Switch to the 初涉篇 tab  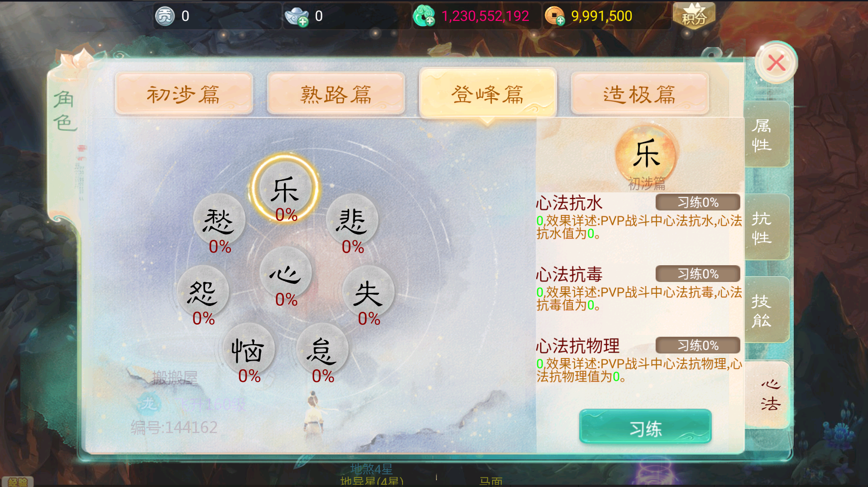(183, 94)
